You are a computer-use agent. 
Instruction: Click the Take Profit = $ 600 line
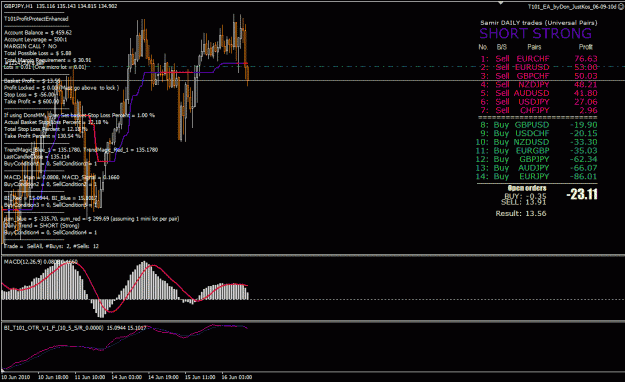click(x=34, y=102)
